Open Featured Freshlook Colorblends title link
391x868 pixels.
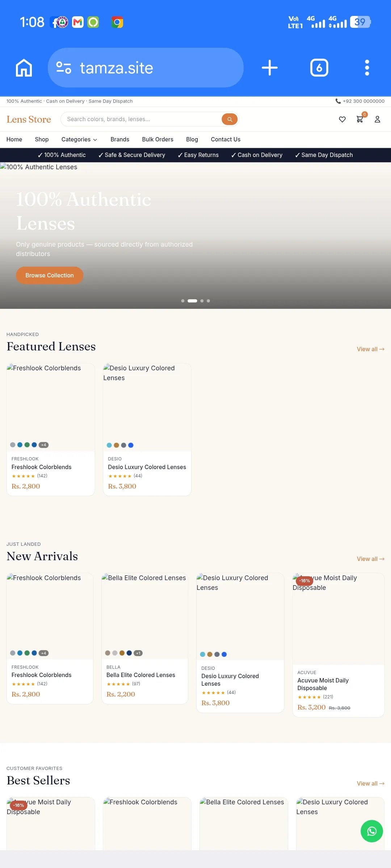41,467
